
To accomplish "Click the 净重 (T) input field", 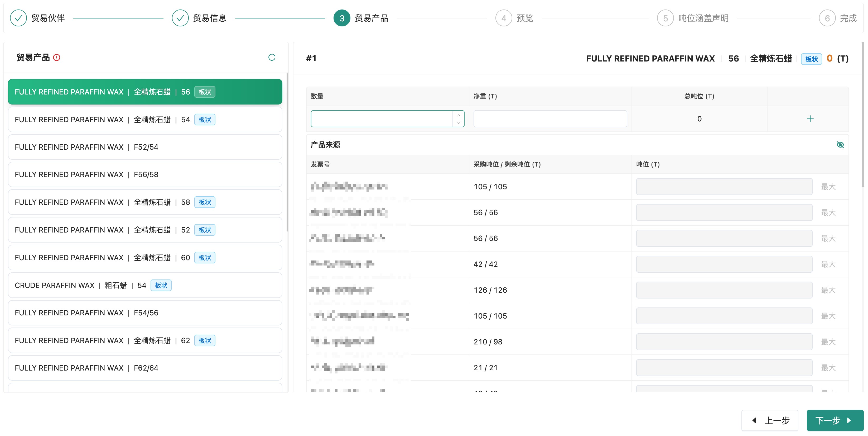I will 550,119.
